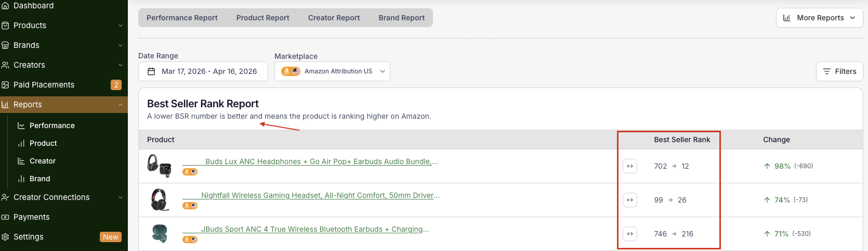
Task: Open the JBuds Sport ANC 4 product link
Action: [x=315, y=229]
